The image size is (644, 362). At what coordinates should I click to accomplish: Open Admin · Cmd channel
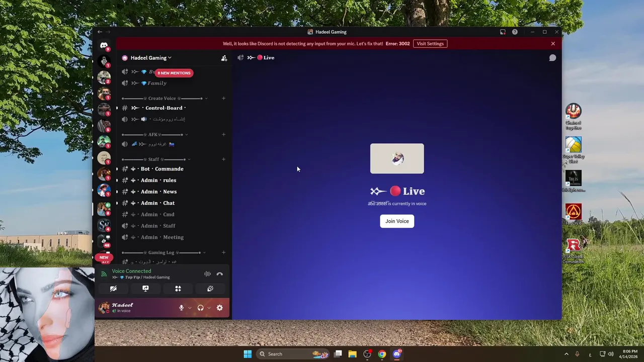174,214
